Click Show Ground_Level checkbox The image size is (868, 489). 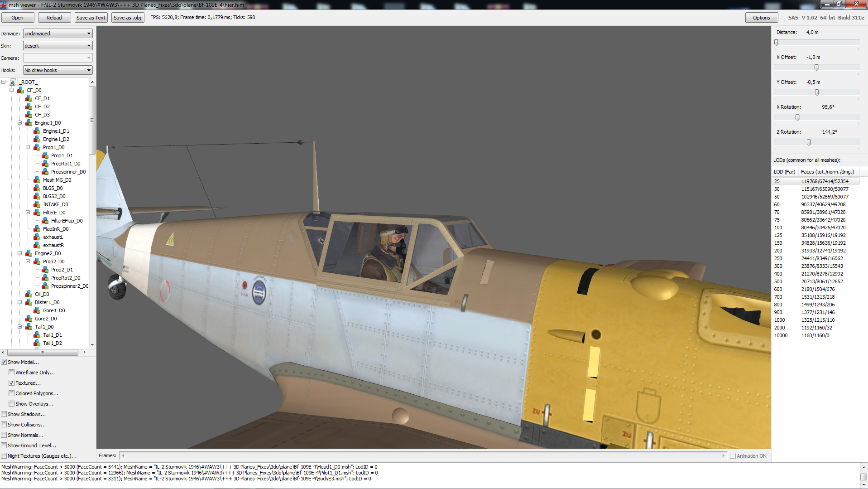[x=4, y=445]
